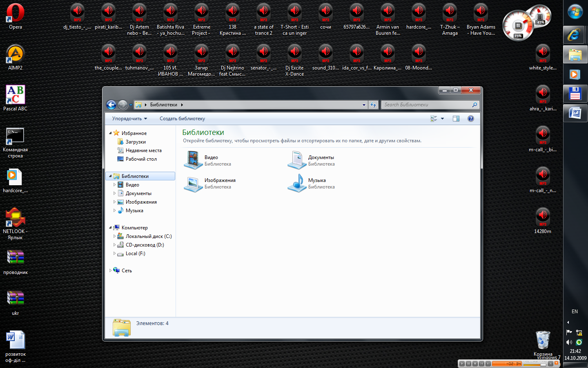Viewport: 588px width, 368px height.
Task: Open the volume speaker tray icon
Action: pos(569,342)
